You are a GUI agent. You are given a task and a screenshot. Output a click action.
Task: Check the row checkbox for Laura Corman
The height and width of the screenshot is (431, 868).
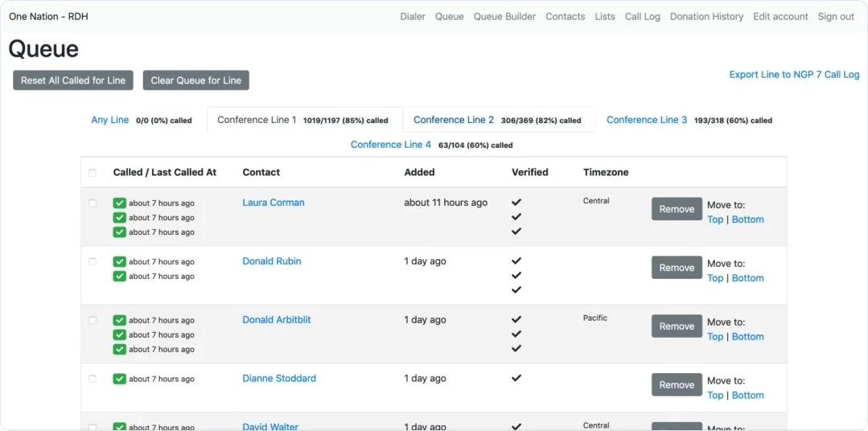(x=93, y=203)
